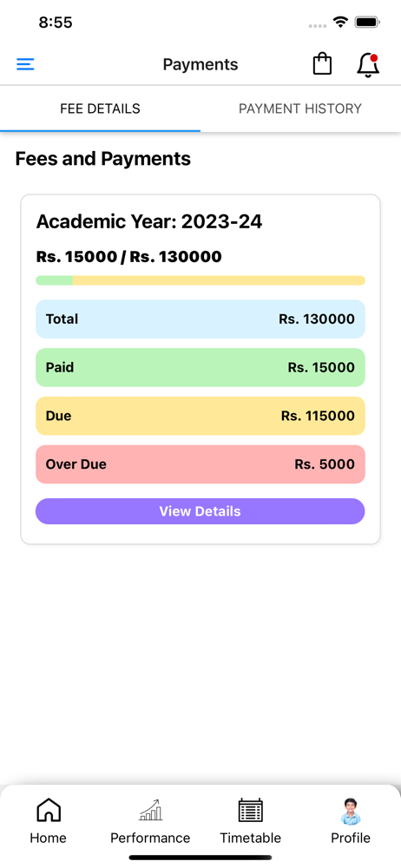The width and height of the screenshot is (401, 868).
Task: Tap the Wi-Fi status icon
Action: point(340,23)
